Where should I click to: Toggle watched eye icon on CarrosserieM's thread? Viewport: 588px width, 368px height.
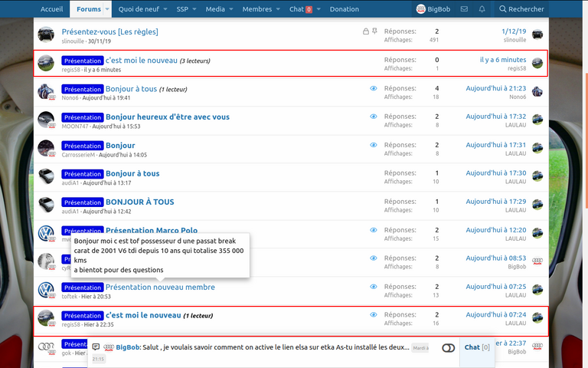374,145
